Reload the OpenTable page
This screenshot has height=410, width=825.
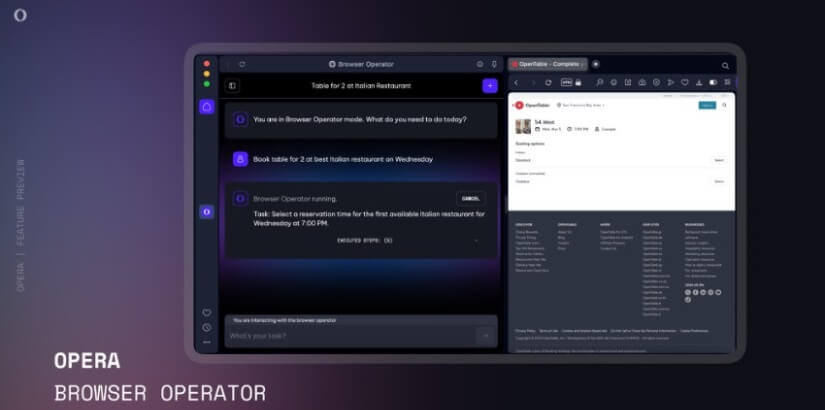click(548, 83)
